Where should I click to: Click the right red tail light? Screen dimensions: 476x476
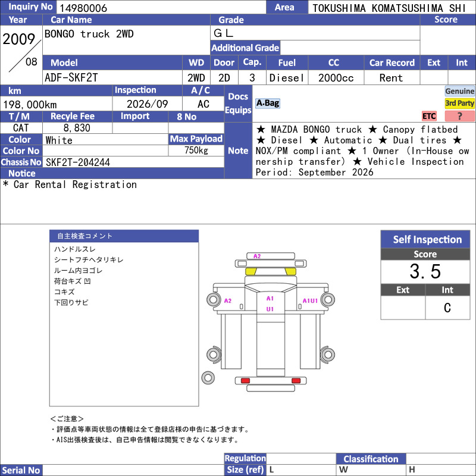click(296, 381)
